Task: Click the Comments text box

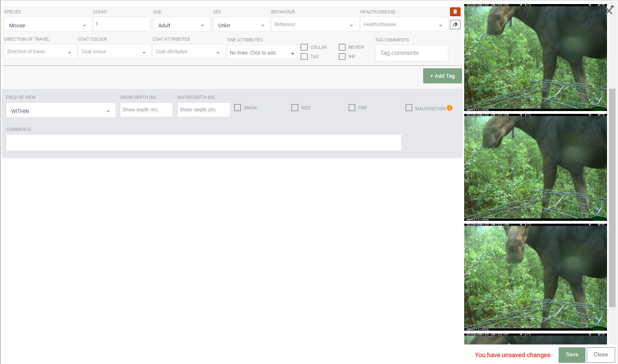Action: point(203,142)
